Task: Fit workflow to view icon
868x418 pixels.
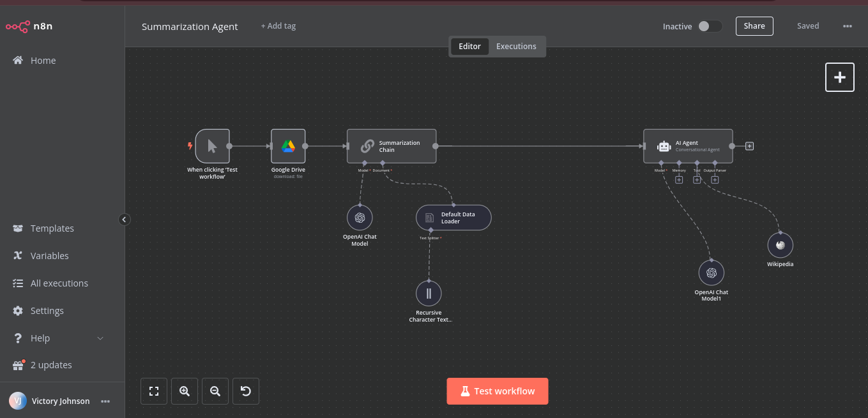Action: pyautogui.click(x=154, y=391)
